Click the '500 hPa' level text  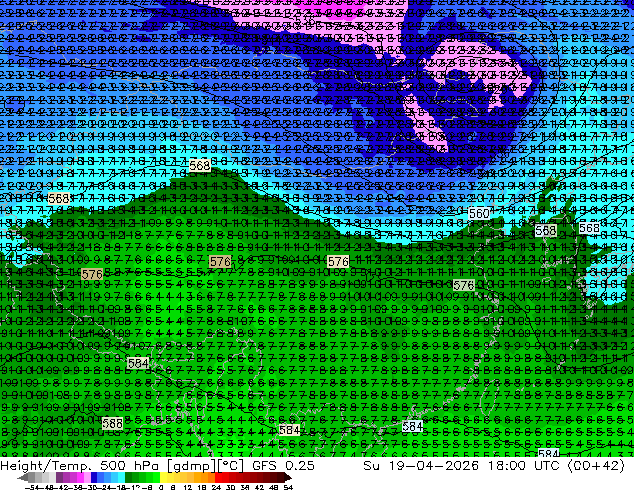(129, 465)
